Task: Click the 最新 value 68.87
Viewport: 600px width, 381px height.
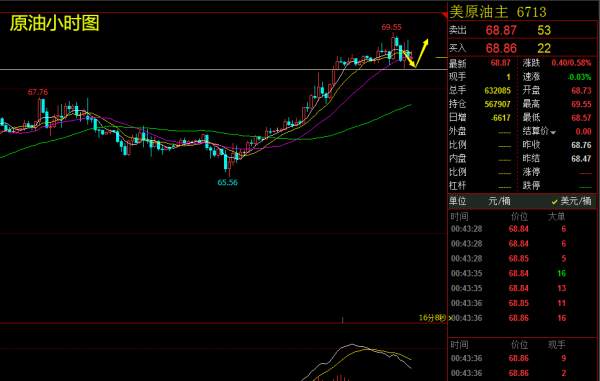Action: (501, 63)
